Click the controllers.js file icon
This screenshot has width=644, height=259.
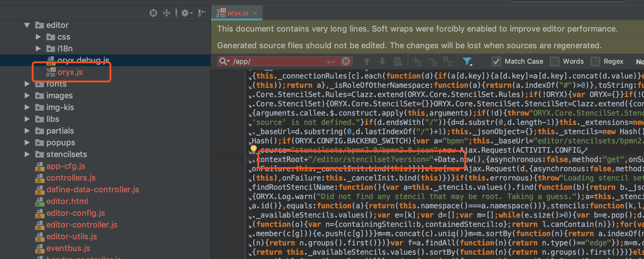39,178
